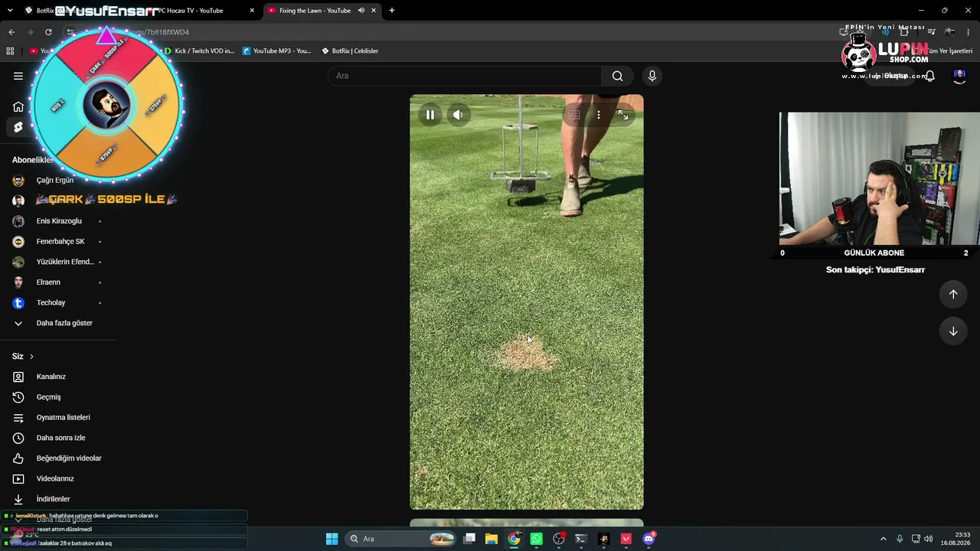Open BotRix | Cekilisler bookmark
Viewport: 980px width, 551px height.
[x=350, y=51]
